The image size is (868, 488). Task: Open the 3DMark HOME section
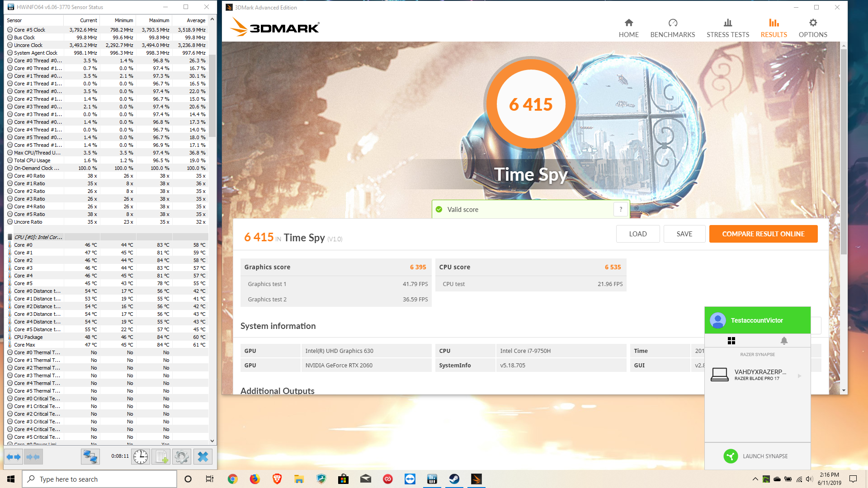[628, 28]
